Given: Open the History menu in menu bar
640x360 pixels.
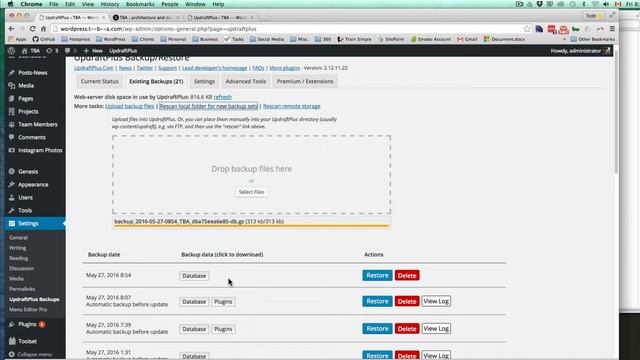Looking at the screenshot, I should 110,4.
